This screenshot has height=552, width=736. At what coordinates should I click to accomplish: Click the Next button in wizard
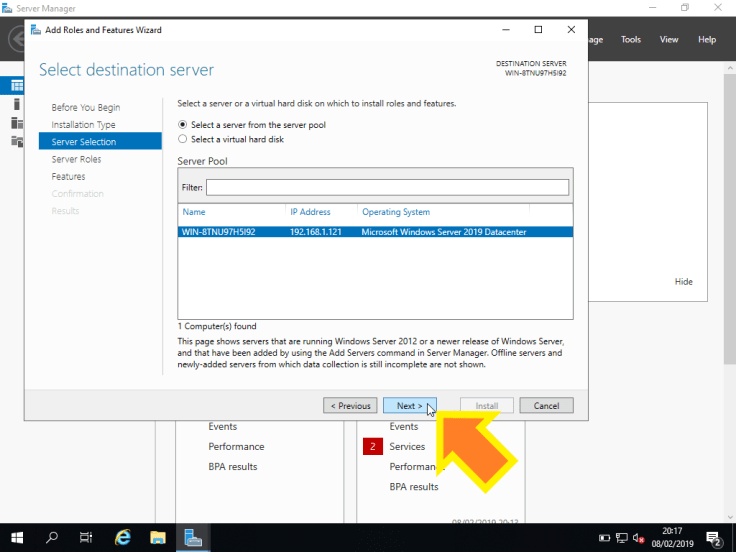409,406
